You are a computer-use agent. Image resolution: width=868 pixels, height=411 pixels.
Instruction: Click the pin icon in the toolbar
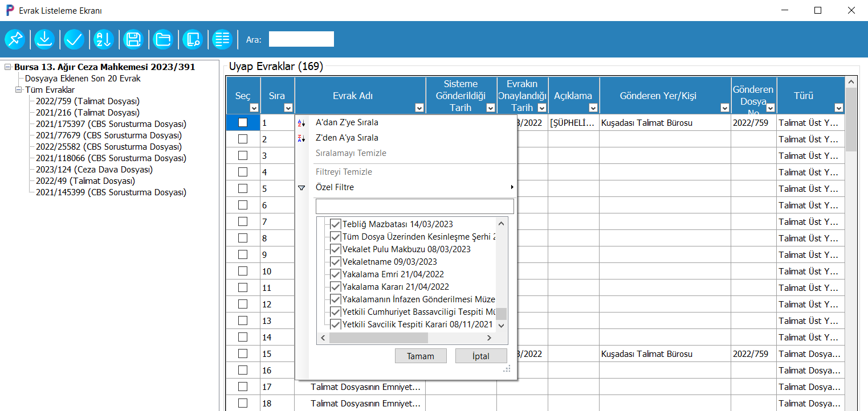click(14, 39)
